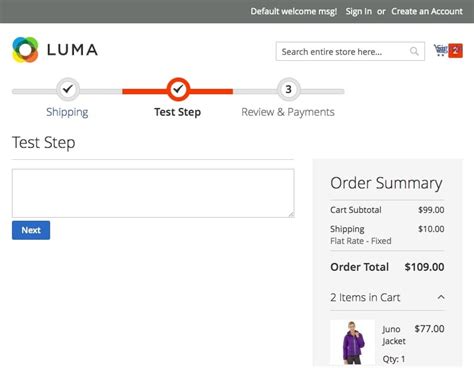Screen dimensions: 474x368
Task: Click the Next button
Action: point(31,230)
